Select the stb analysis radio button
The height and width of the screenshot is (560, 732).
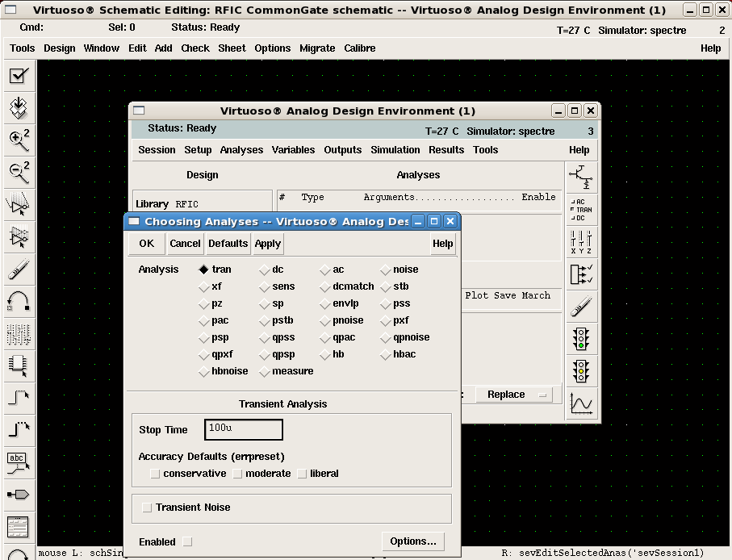click(385, 286)
